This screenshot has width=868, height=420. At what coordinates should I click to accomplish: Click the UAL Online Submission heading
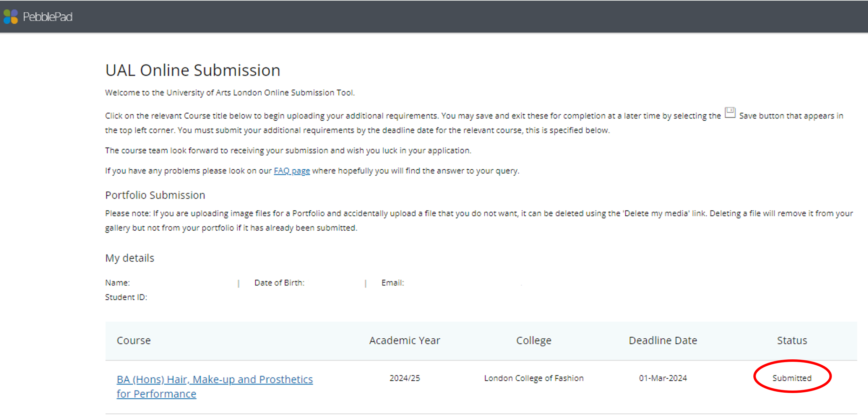[x=193, y=70]
